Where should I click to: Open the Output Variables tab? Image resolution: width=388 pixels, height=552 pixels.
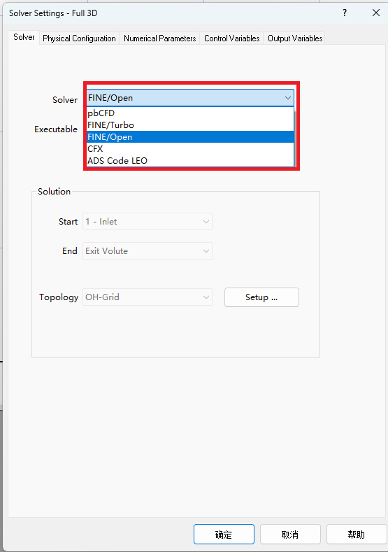click(x=295, y=38)
